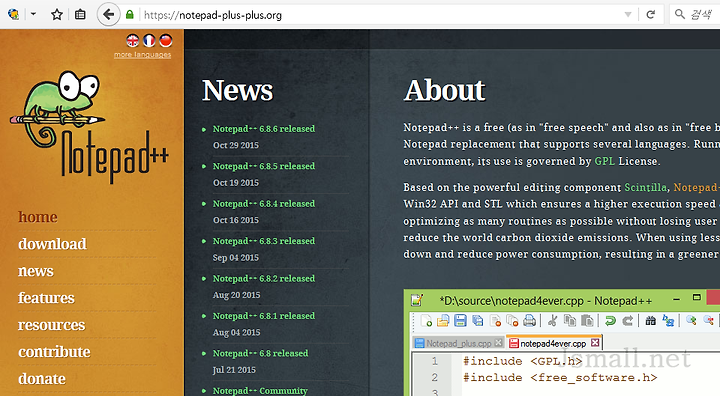This screenshot has width=720, height=396.
Task: Open 'Notepad++ 6.8.4 released' news link
Action: (x=264, y=204)
